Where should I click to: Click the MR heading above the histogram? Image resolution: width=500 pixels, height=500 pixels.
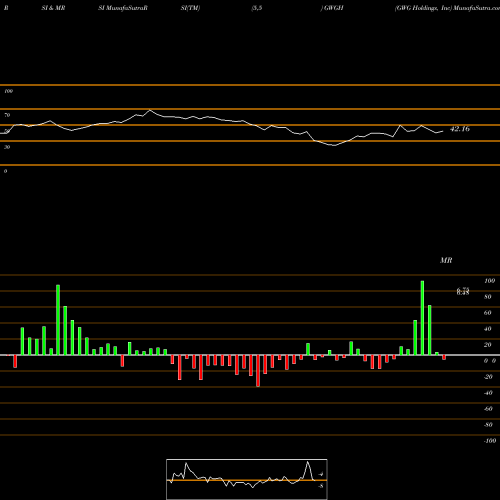(x=446, y=260)
